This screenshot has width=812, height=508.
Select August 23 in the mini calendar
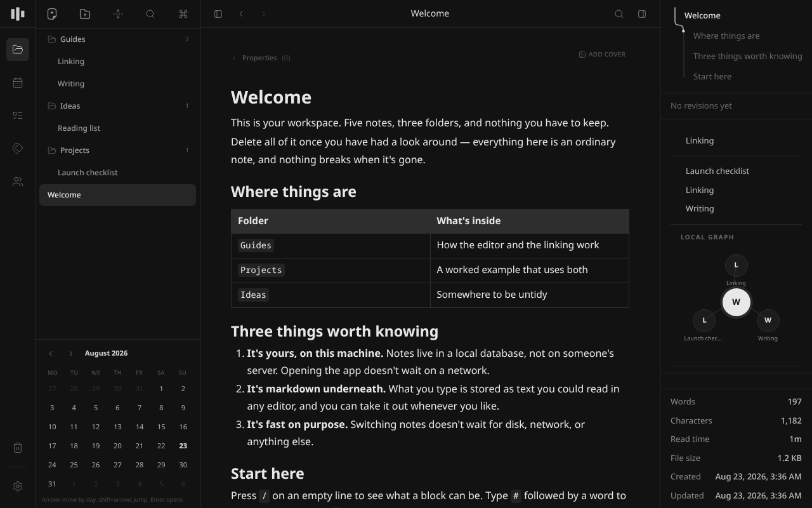[183, 446]
